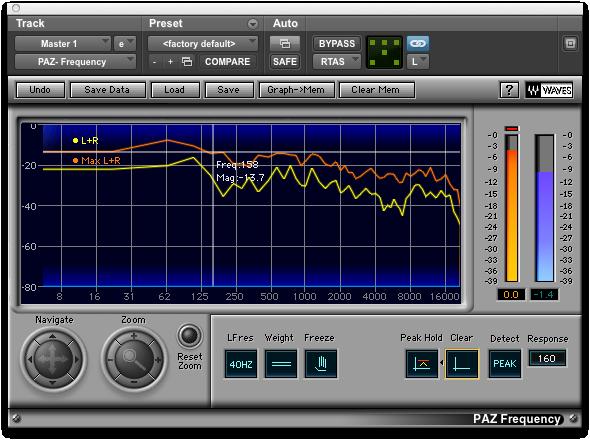Click the Navigate down arrow
The width and height of the screenshot is (590, 440).
(x=52, y=383)
